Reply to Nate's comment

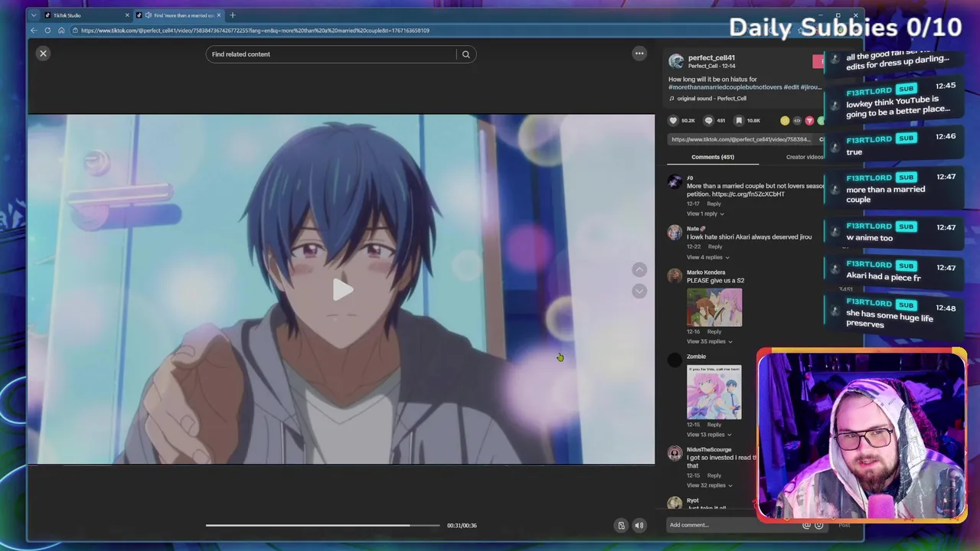(715, 246)
